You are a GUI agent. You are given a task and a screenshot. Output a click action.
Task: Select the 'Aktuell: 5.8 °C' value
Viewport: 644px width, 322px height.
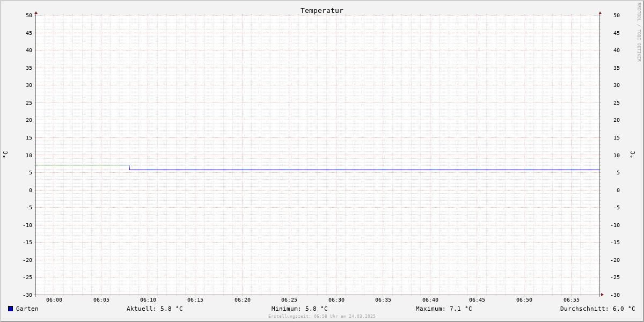(x=155, y=309)
